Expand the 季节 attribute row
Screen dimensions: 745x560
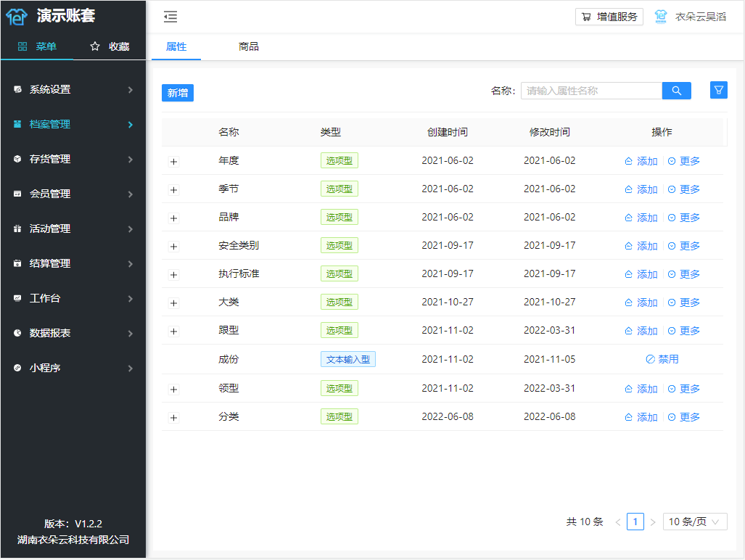coord(174,190)
